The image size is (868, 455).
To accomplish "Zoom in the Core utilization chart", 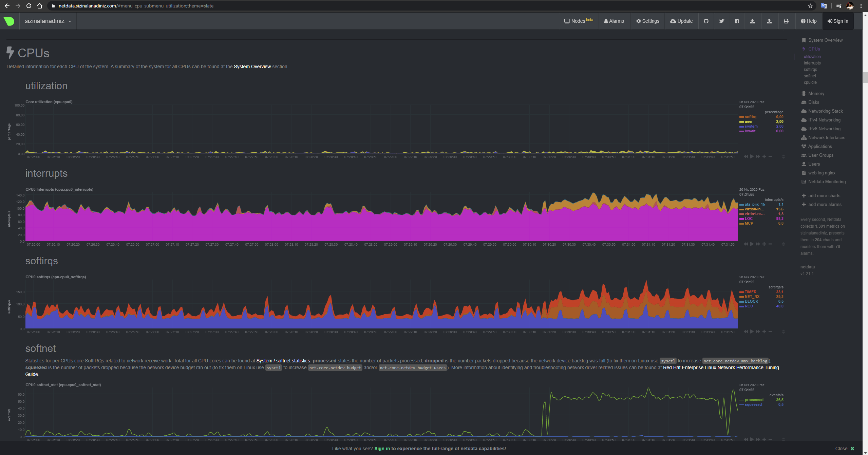I will pos(764,156).
